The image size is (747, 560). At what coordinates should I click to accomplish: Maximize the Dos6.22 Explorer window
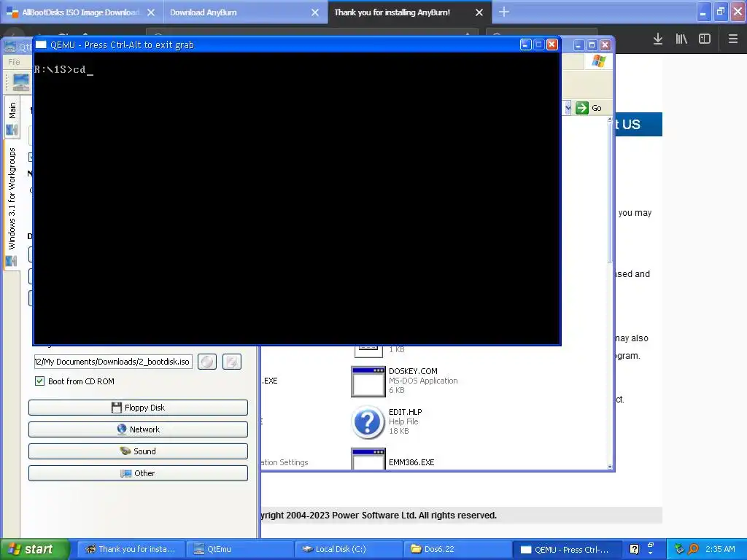(x=592, y=45)
